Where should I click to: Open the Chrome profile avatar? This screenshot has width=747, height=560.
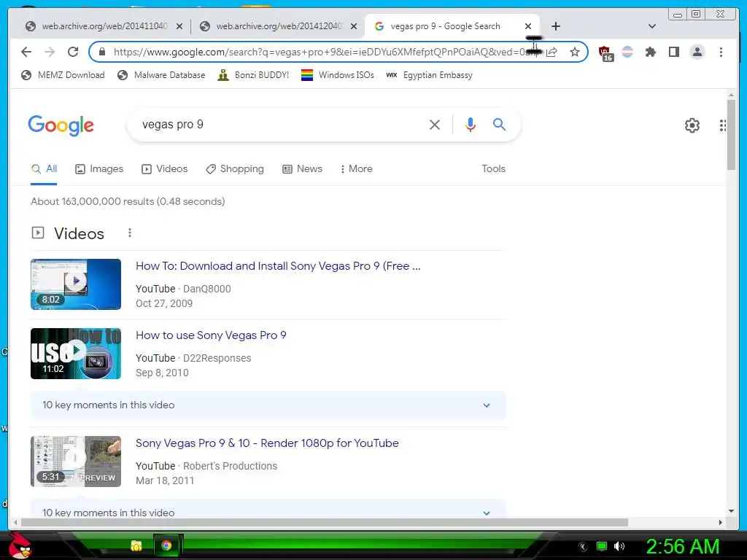coord(697,52)
